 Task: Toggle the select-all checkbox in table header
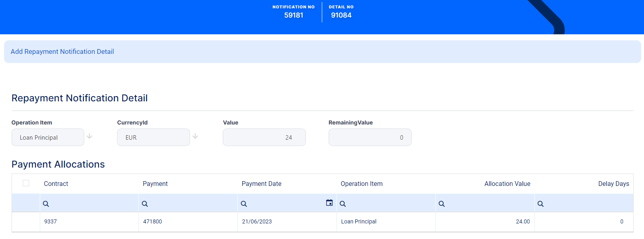pos(26,183)
